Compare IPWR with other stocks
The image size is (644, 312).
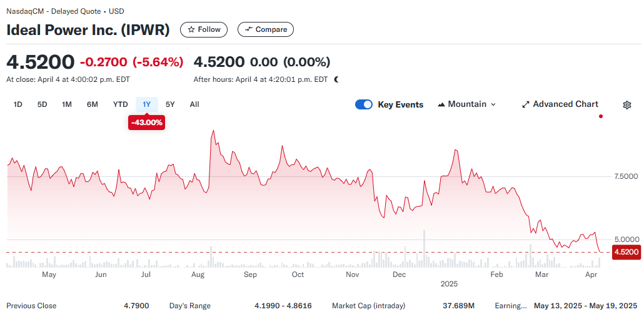pos(266,29)
